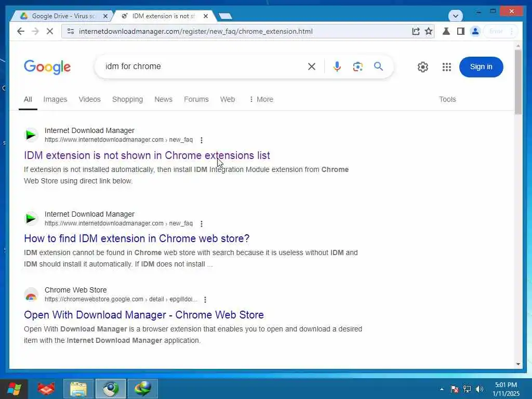Open the Windows Start menu

(14, 389)
